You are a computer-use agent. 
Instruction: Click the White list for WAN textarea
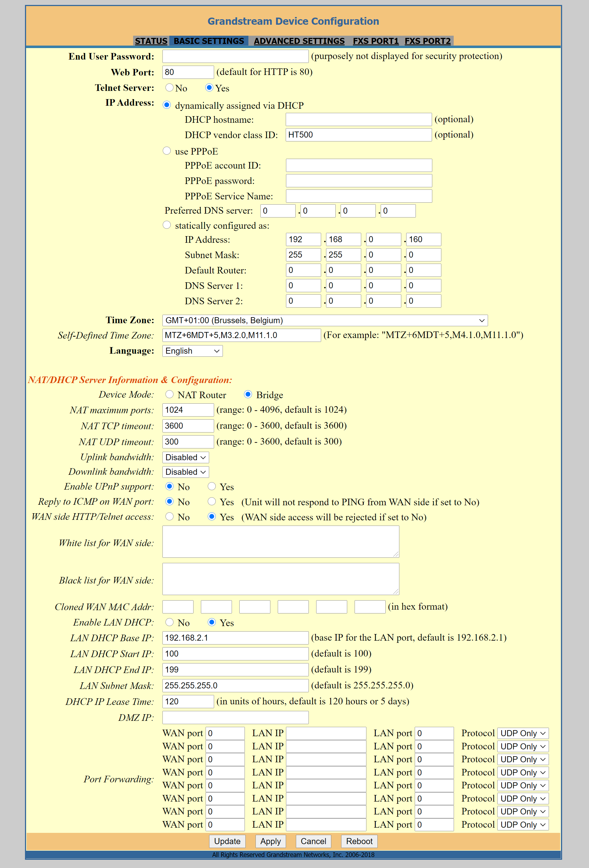[280, 542]
